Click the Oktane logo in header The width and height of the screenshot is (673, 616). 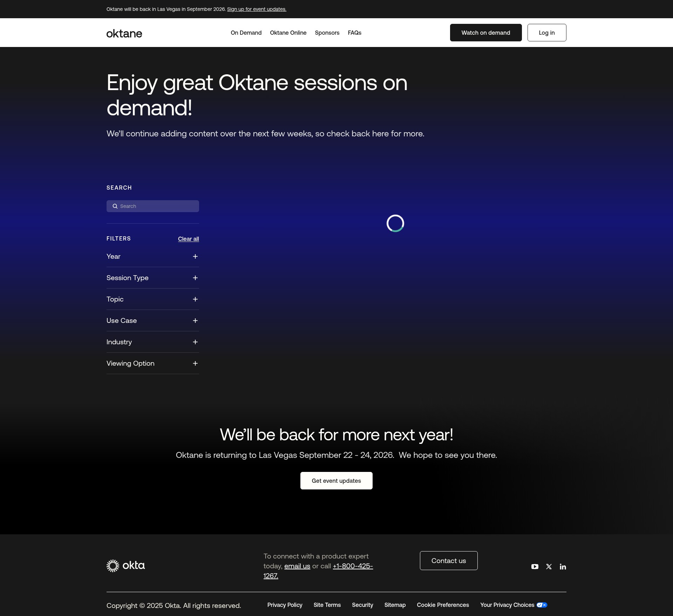click(x=124, y=33)
